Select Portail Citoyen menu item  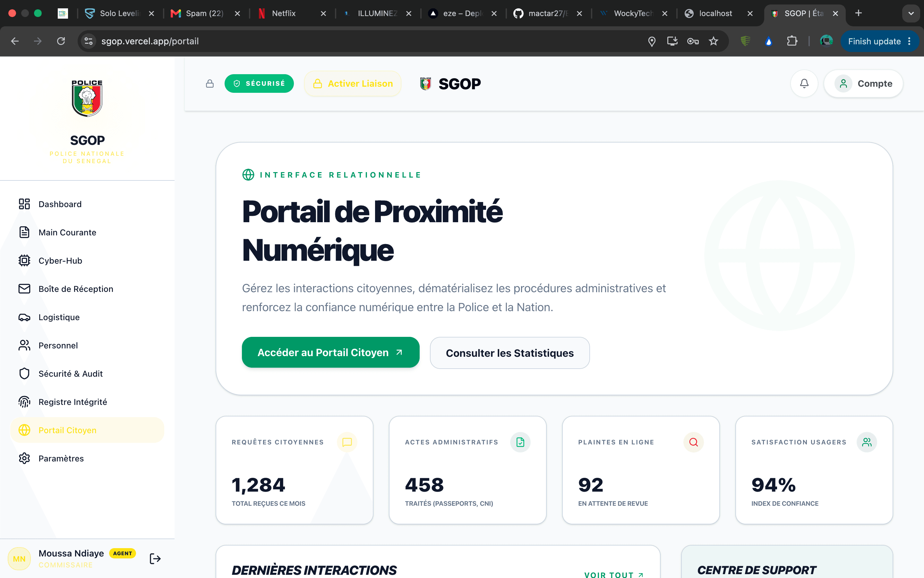(x=87, y=430)
